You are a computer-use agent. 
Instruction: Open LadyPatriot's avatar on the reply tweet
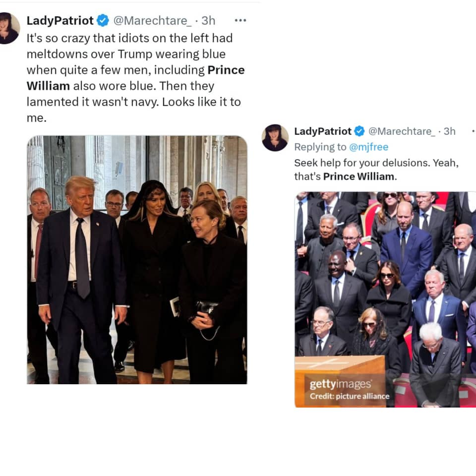click(275, 137)
